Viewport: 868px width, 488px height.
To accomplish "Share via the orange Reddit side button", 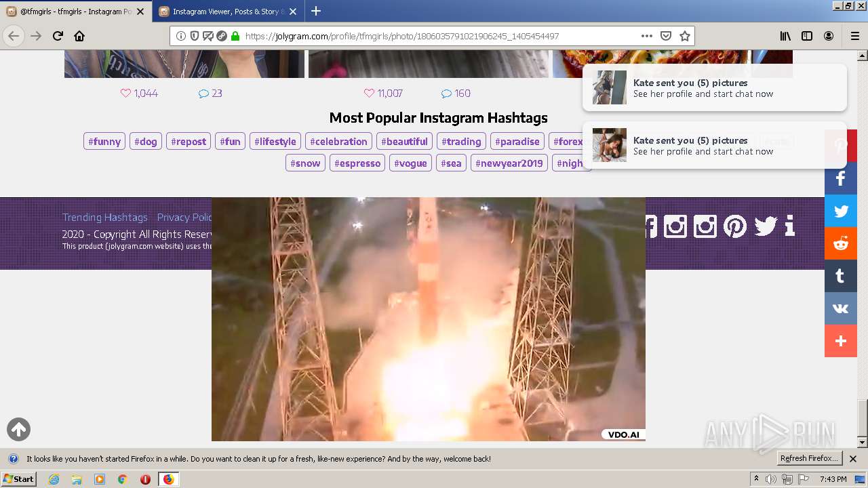I will pyautogui.click(x=841, y=243).
